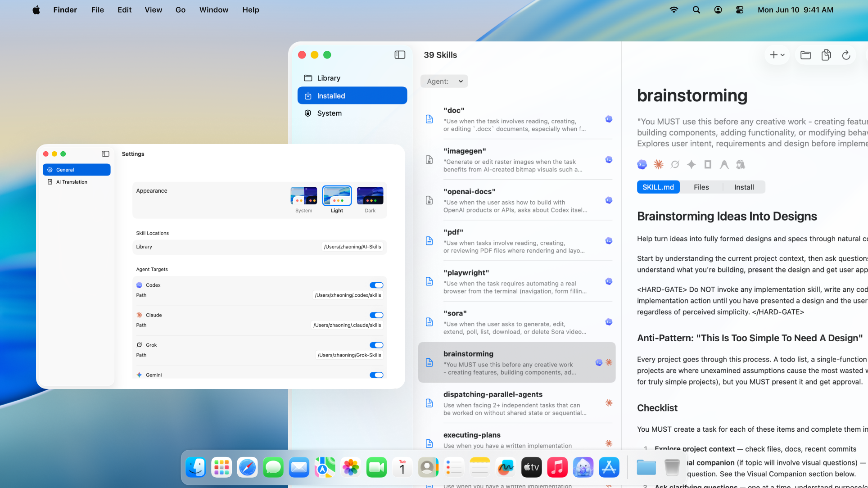The image size is (868, 488).
Task: Toggle the sidebar in the Settings window
Action: tap(105, 154)
